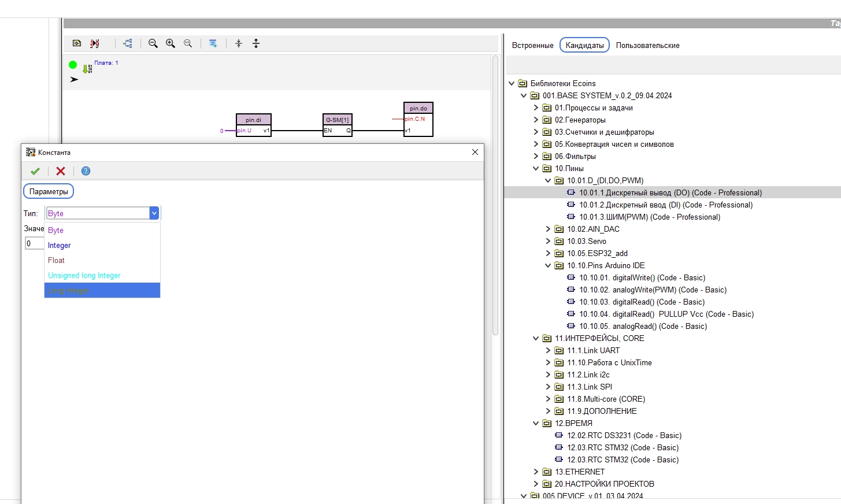
Task: Click the expand vertical arrows icon
Action: (x=256, y=43)
